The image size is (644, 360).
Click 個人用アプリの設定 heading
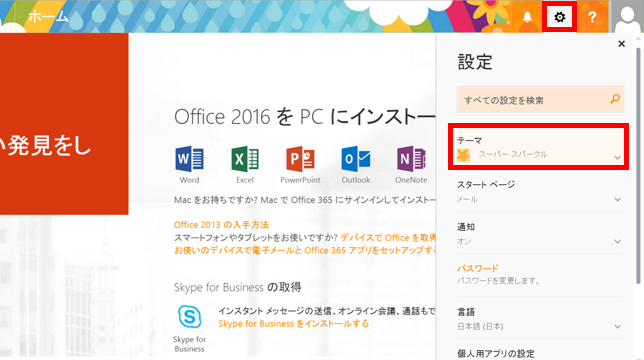click(x=496, y=353)
